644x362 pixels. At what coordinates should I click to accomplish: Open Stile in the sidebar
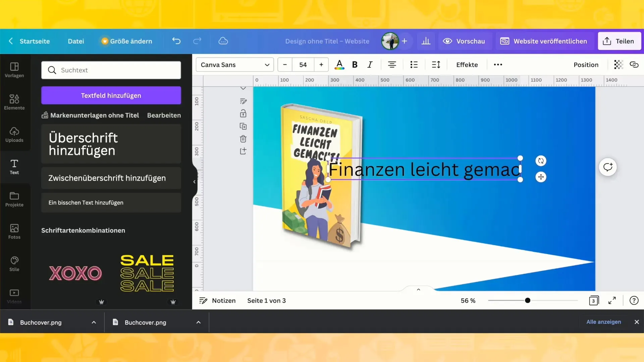14,264
